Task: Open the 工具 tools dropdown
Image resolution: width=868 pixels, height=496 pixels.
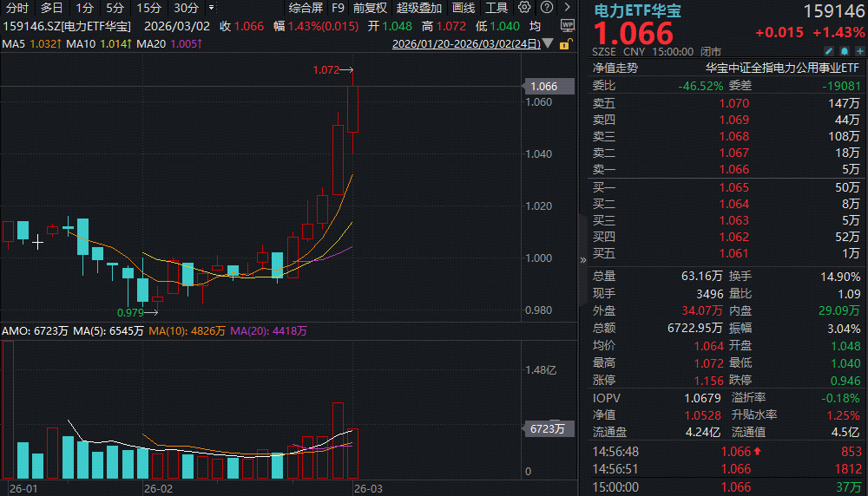Action: 496,8
